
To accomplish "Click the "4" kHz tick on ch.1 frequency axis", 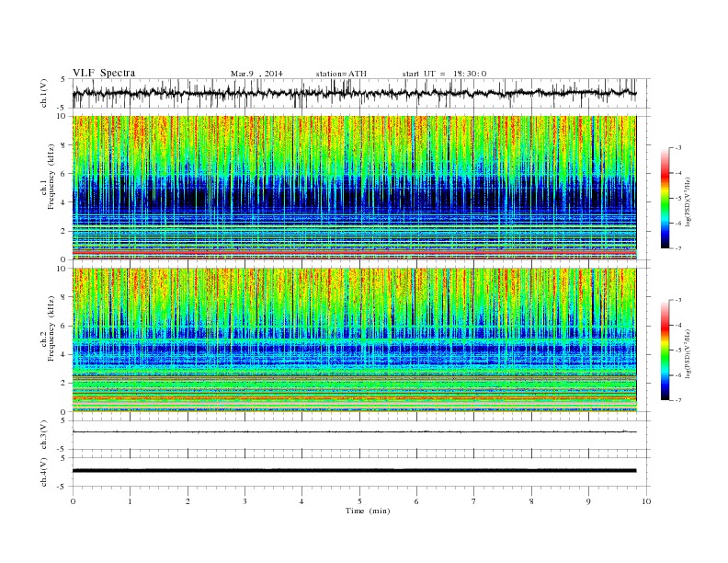I will point(64,202).
